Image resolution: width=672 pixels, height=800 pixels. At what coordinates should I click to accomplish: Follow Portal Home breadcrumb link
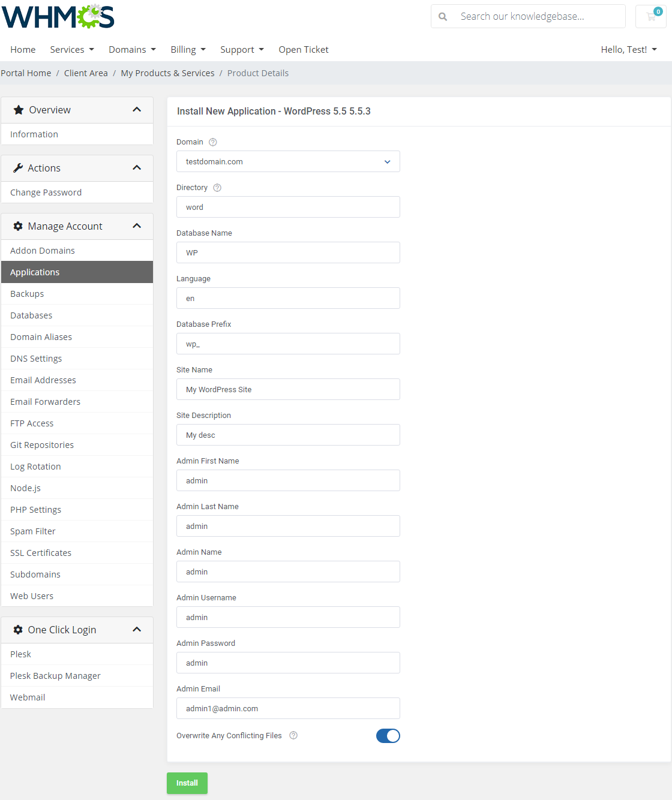(26, 73)
